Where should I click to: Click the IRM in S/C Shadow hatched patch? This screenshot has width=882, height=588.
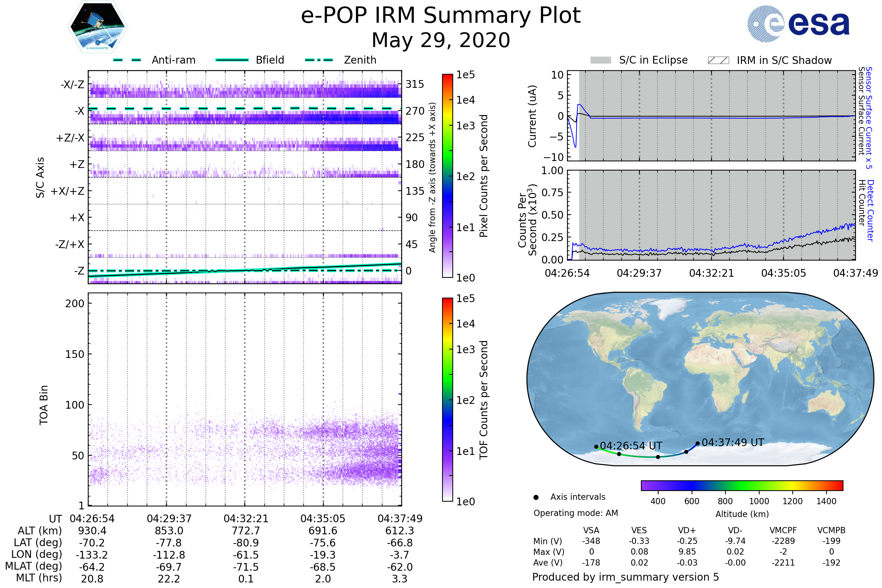tap(718, 60)
